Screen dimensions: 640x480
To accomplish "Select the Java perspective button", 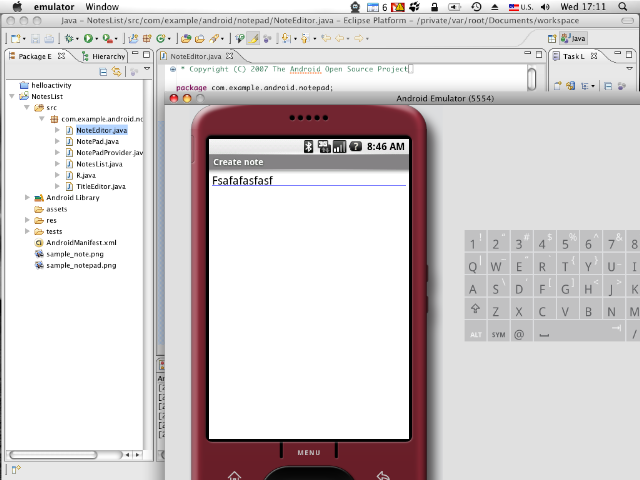I will click(573, 38).
